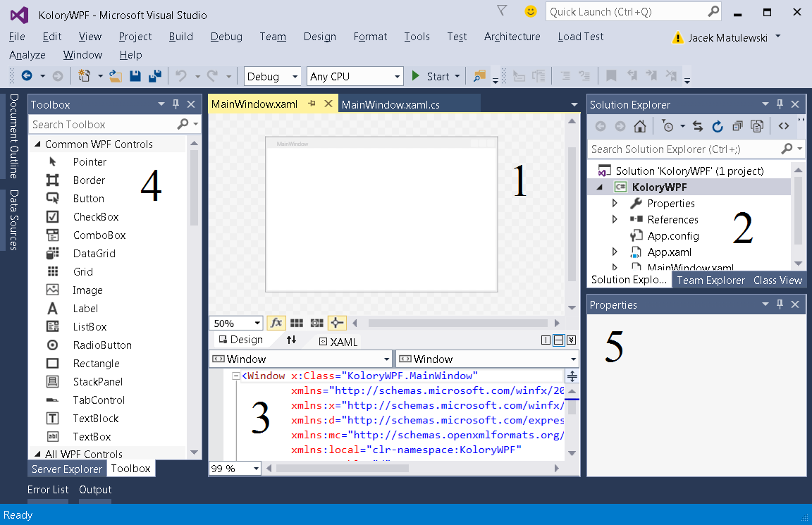This screenshot has height=525, width=812.
Task: Click the XAML view button
Action: pos(338,342)
